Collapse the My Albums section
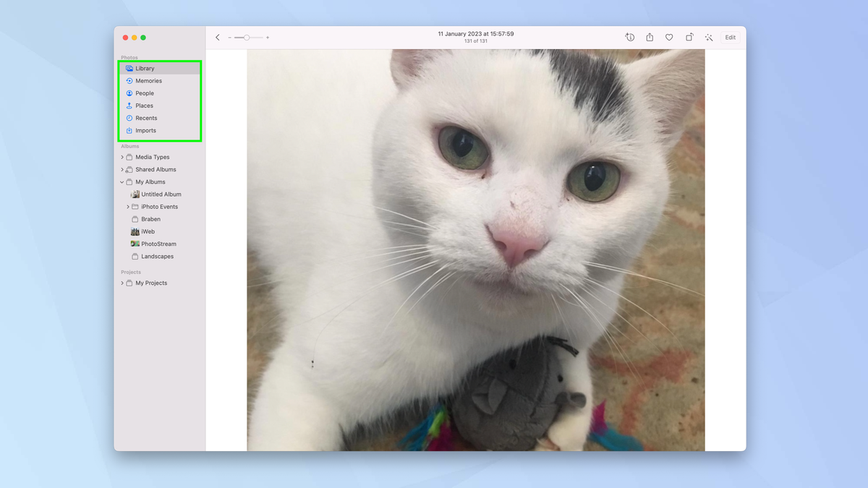The image size is (868, 488). coord(122,181)
